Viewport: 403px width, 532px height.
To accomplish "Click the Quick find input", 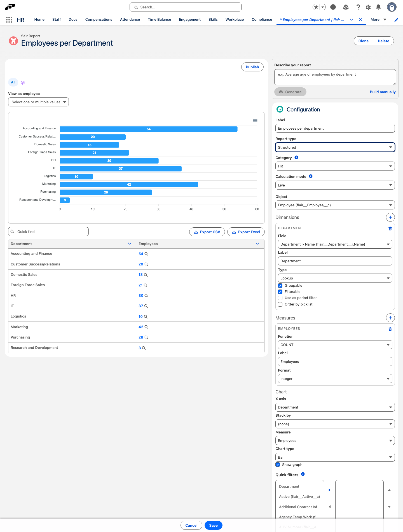I will point(48,232).
